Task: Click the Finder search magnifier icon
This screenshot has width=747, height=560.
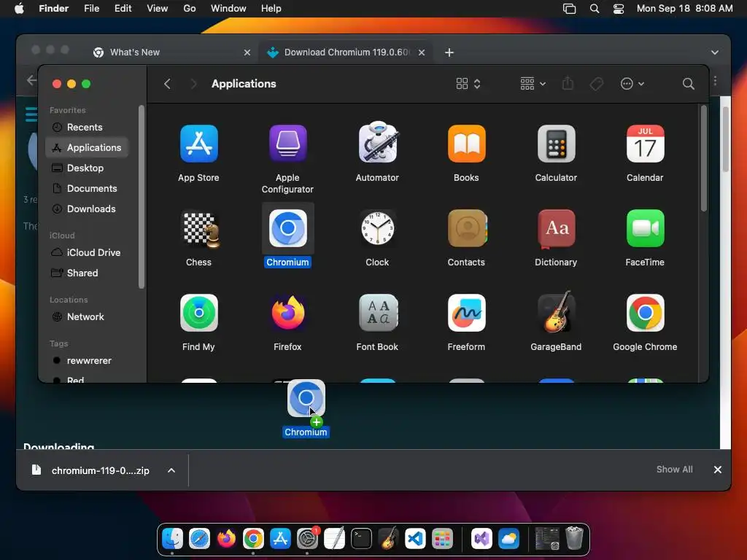Action: pyautogui.click(x=688, y=84)
